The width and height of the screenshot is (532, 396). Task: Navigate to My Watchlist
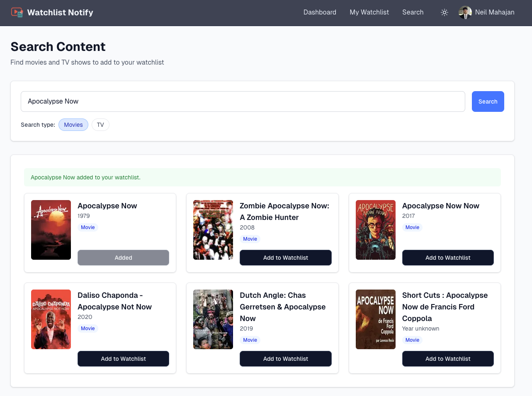click(x=369, y=12)
